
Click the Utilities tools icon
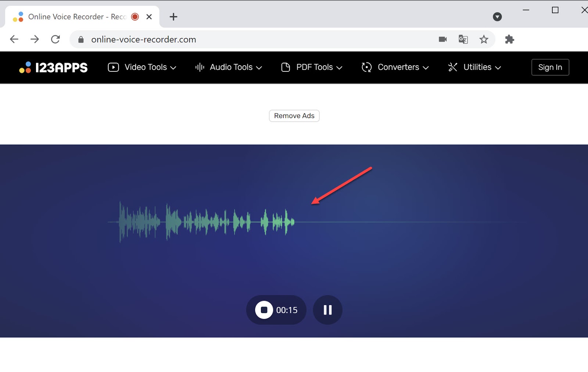(x=452, y=67)
